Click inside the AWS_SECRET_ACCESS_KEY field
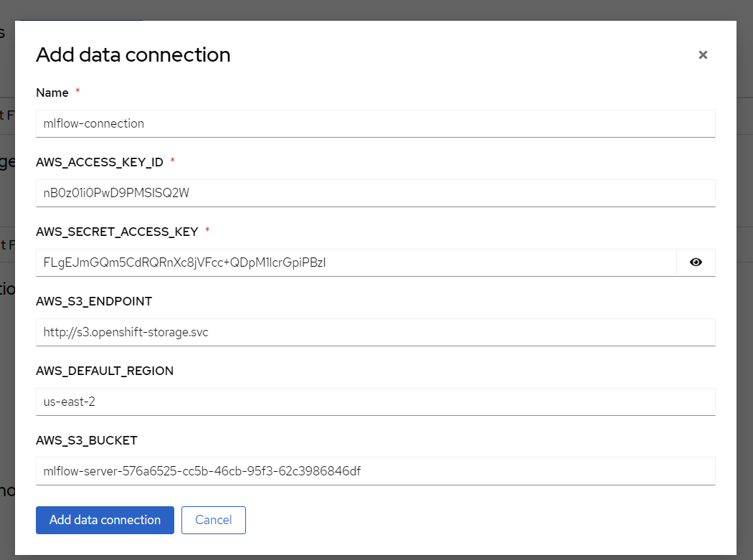Screen dimensions: 753x560 (x=356, y=262)
